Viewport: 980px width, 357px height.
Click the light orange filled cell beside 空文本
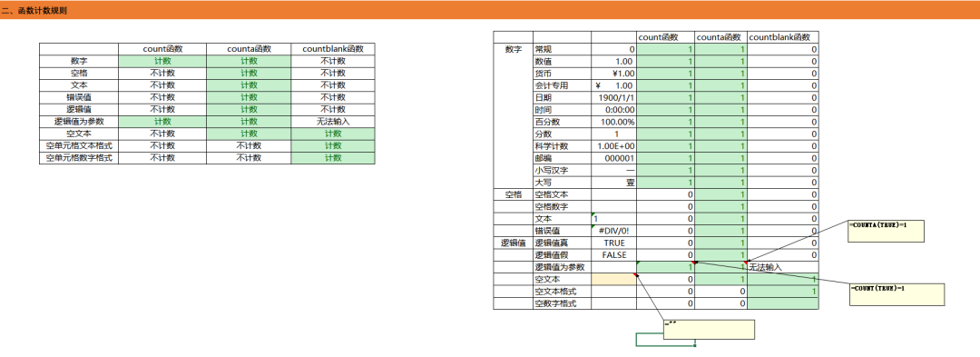click(613, 279)
